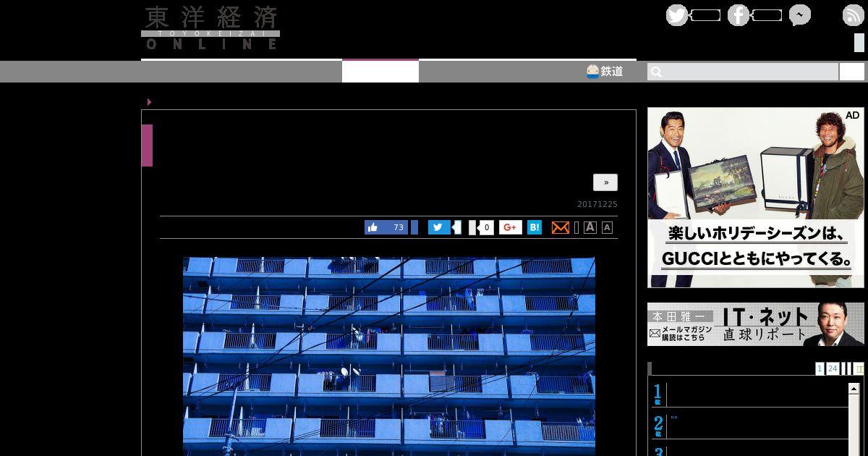Open the ranking list view icon tab
This screenshot has width=868, height=456.
coord(859,368)
